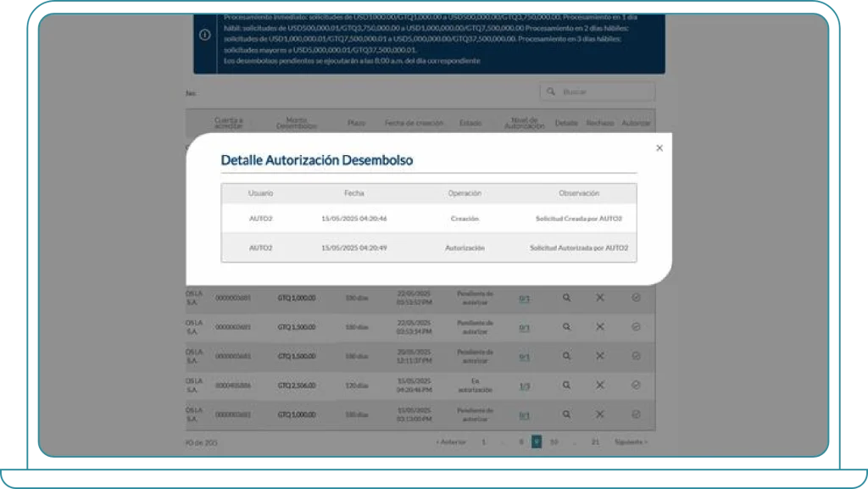The width and height of the screenshot is (868, 489).
Task: Jump to page 21 in pagination
Action: coord(595,442)
